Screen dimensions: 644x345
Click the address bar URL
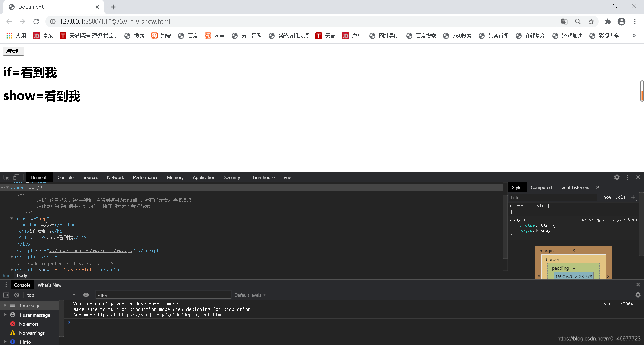(x=115, y=21)
